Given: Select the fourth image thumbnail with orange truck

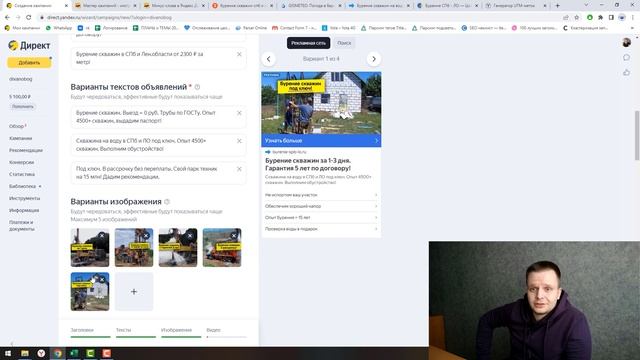Looking at the screenshot, I should coord(222,249).
